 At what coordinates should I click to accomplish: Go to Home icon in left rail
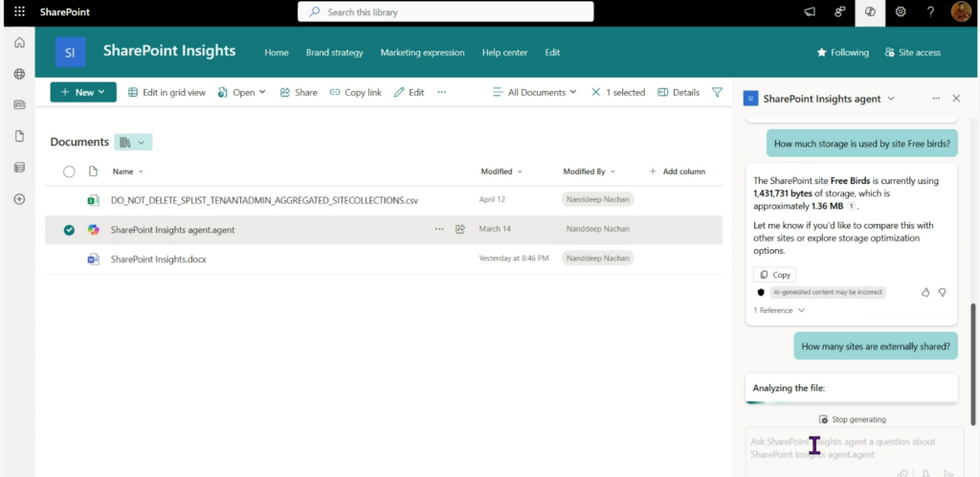click(19, 42)
